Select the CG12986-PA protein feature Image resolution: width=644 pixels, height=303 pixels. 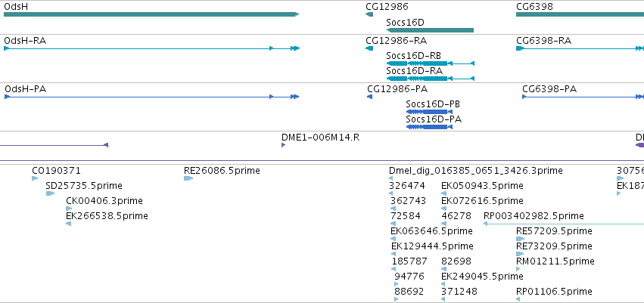[369, 97]
